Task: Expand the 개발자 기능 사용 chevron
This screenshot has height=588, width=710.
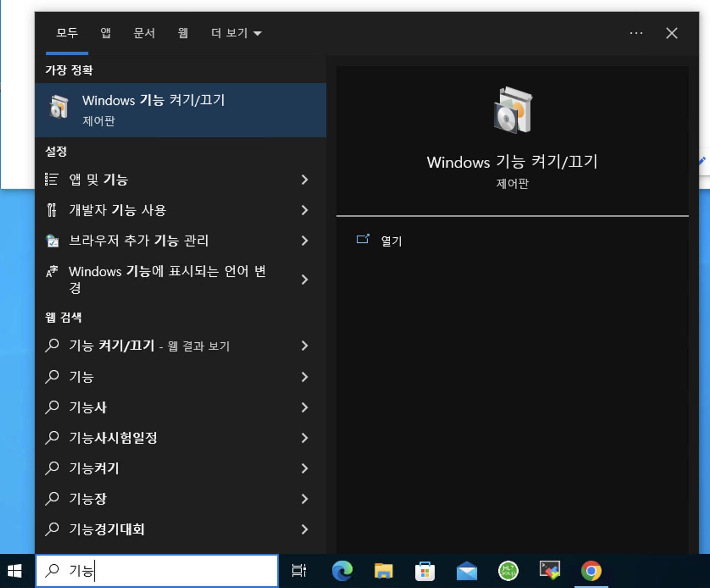Action: tap(305, 210)
